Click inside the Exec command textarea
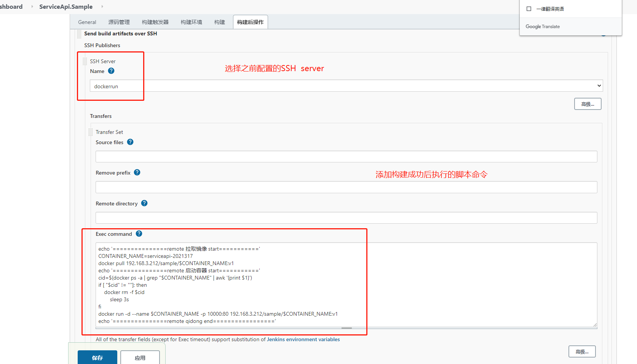 coord(346,285)
